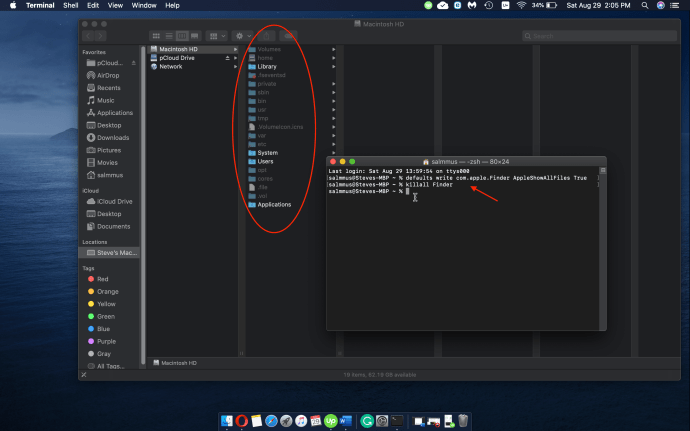The width and height of the screenshot is (690, 431).
Task: Select Applications folder in column
Action: [x=274, y=205]
